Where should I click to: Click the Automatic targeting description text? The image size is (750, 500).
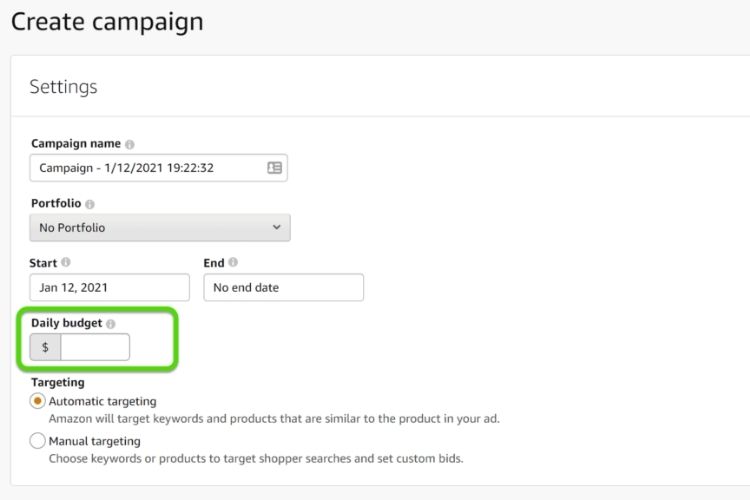tap(274, 419)
